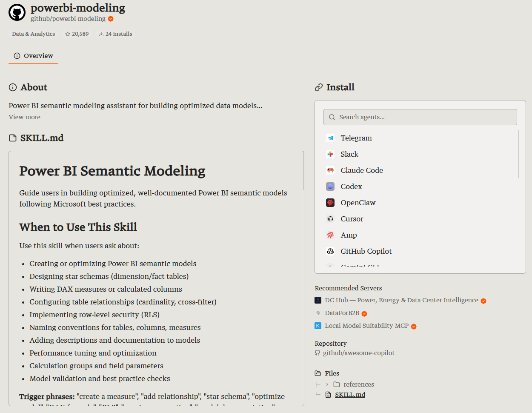Open github/awesome-copilot repository link
The image size is (532, 413).
pyautogui.click(x=359, y=353)
